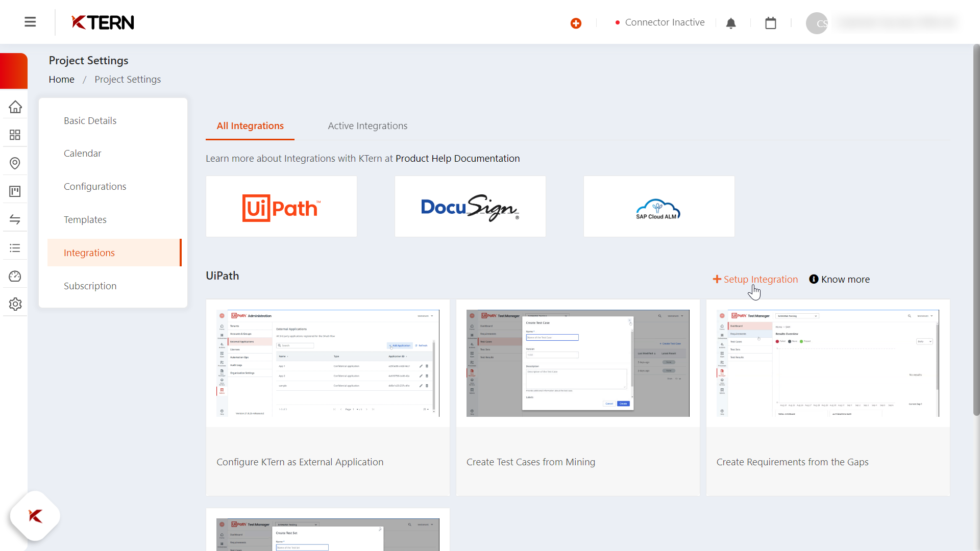Select Integrations in settings menu
980x551 pixels.
(114, 253)
